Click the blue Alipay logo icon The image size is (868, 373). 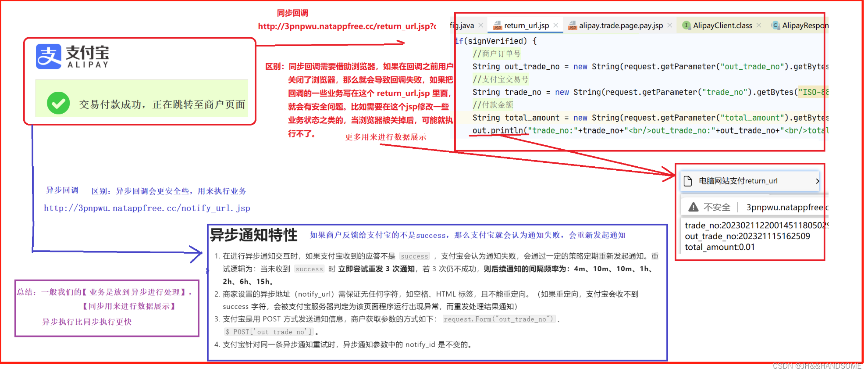pyautogui.click(x=49, y=57)
